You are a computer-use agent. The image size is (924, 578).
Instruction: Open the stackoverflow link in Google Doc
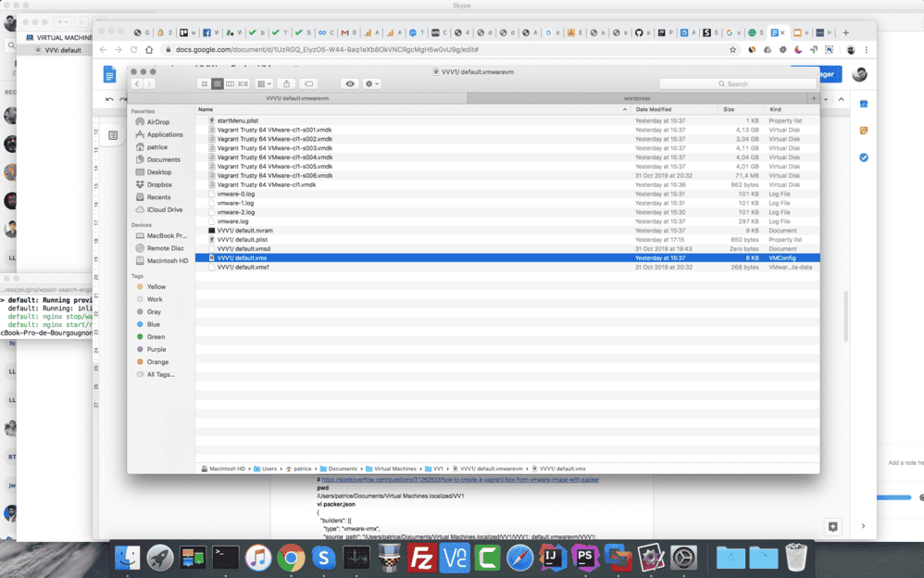[x=460, y=480]
